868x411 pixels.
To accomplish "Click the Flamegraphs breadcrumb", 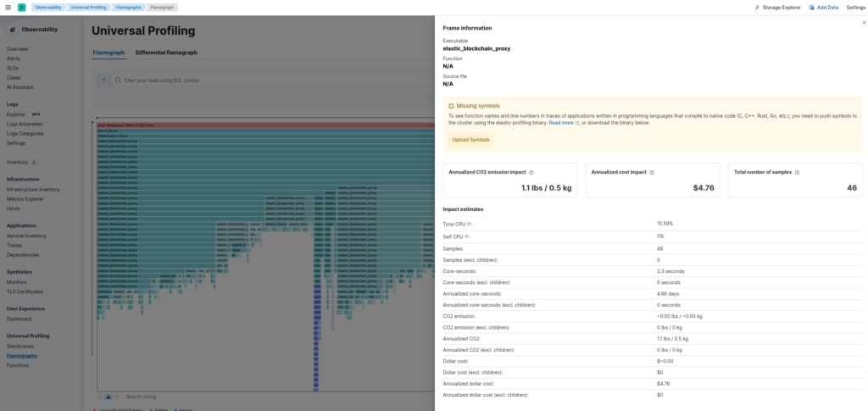I will pos(128,8).
